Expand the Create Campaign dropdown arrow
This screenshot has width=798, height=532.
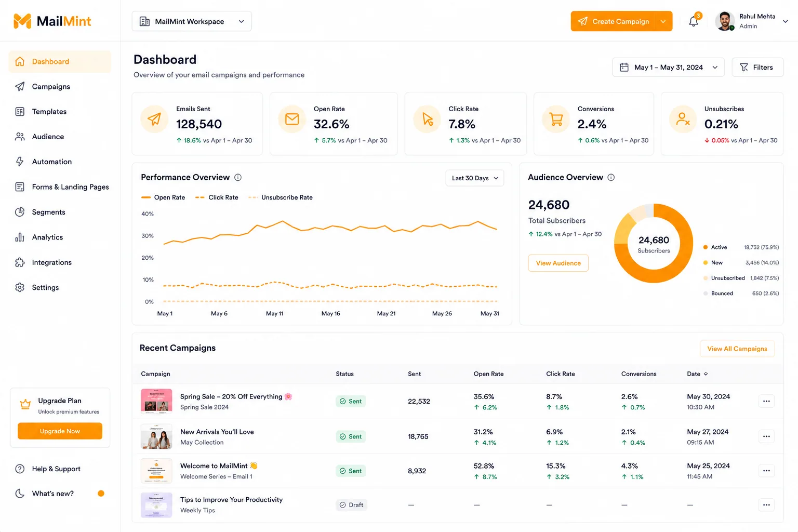pos(663,21)
